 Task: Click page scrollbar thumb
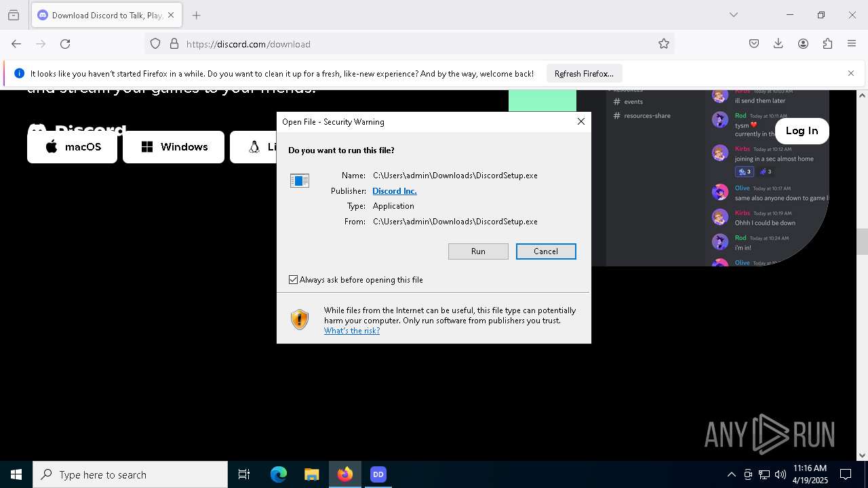(x=862, y=241)
